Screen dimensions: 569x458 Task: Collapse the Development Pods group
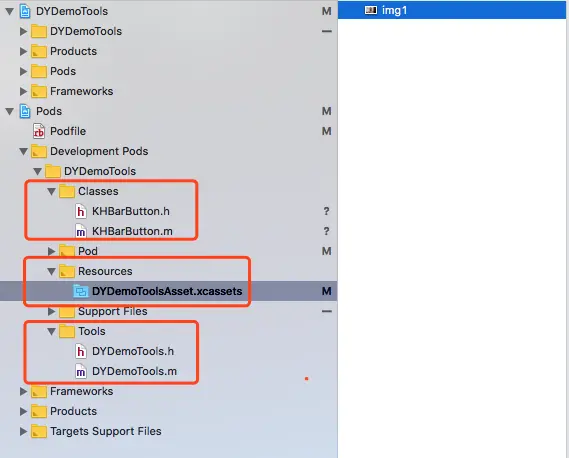tap(24, 151)
